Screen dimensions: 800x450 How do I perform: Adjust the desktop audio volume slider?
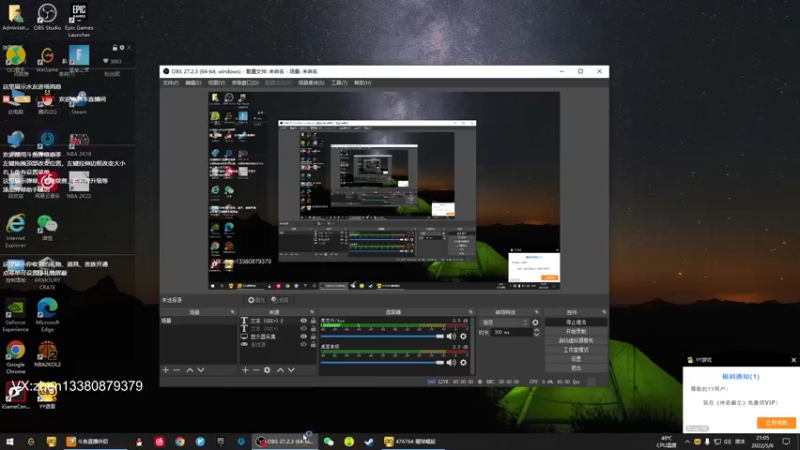tap(382, 362)
